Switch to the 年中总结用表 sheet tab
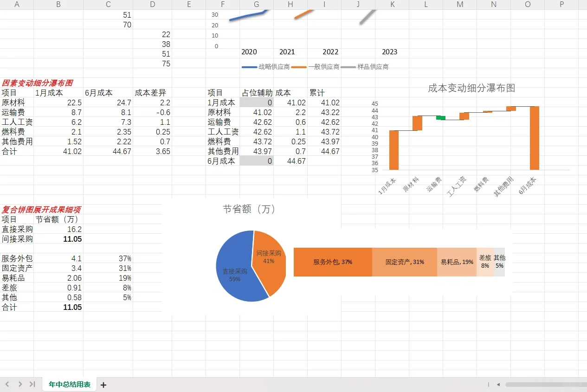Viewport: 587px width, 392px height. coord(69,384)
